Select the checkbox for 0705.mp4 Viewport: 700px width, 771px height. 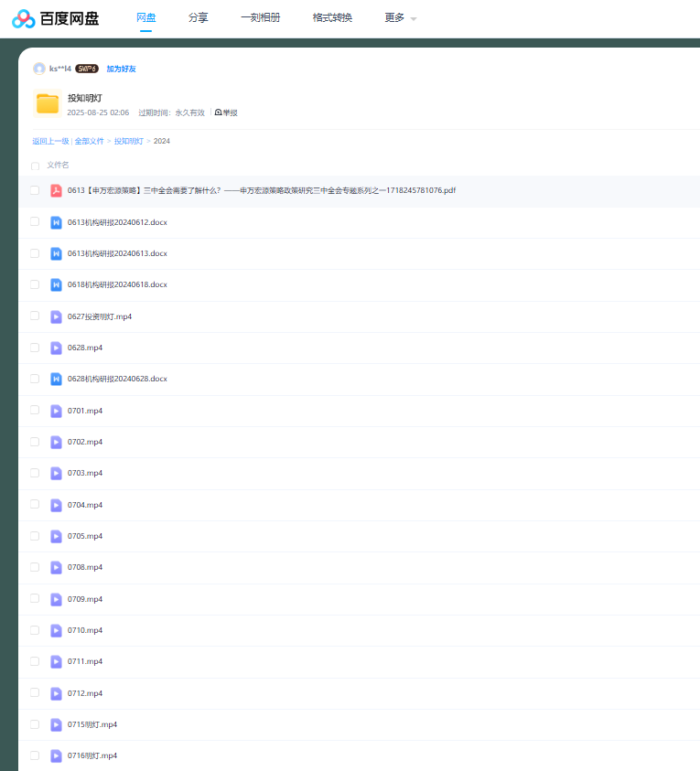(x=35, y=536)
